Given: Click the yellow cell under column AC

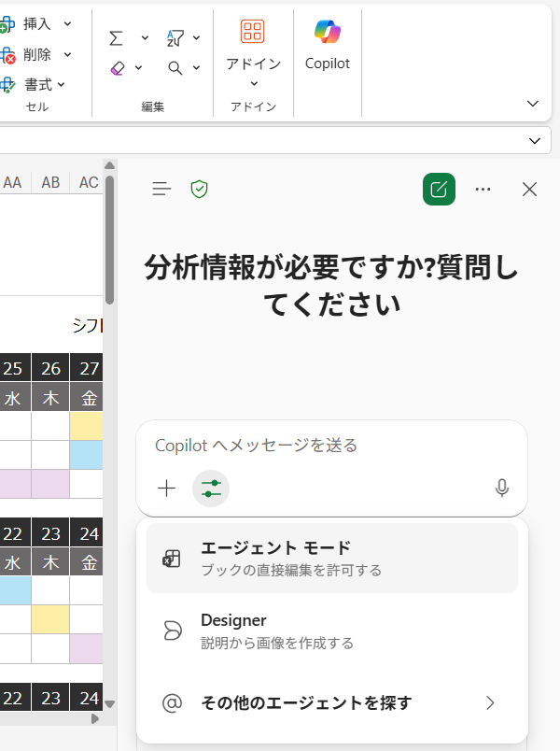Looking at the screenshot, I should click(x=89, y=427).
